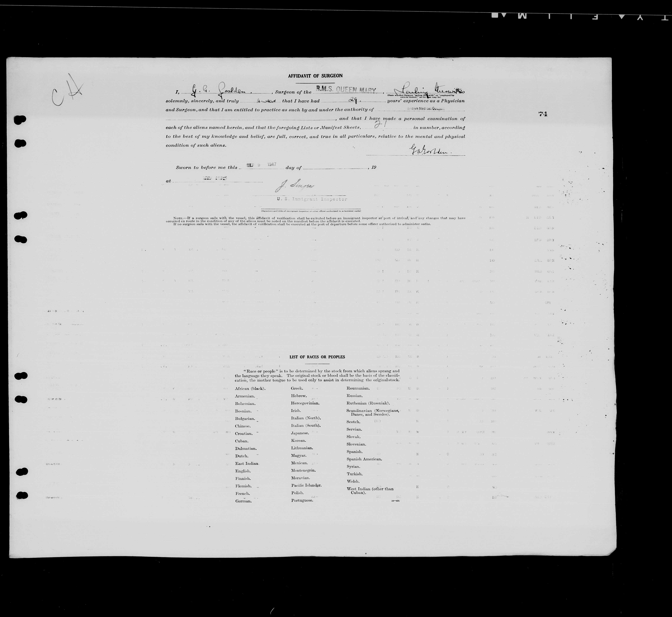Screen dimensions: 672x617
Task: Click 'East Indian' in the races list
Action: coord(247,463)
